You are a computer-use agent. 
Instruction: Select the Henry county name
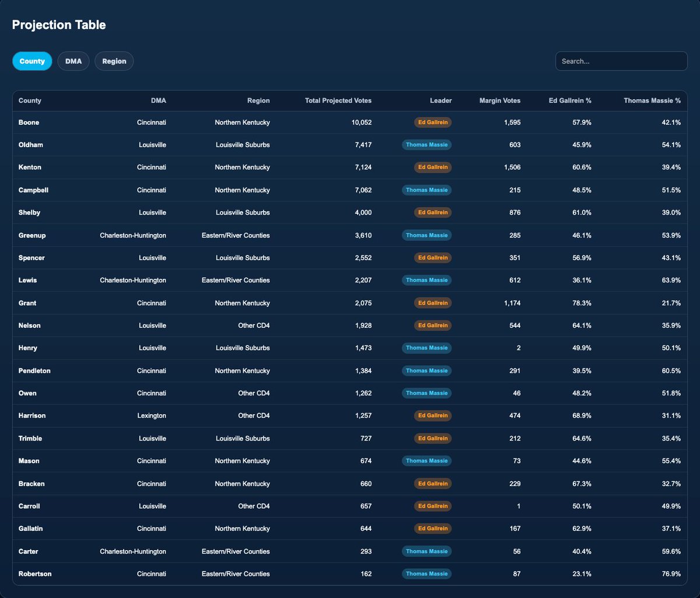(29, 348)
